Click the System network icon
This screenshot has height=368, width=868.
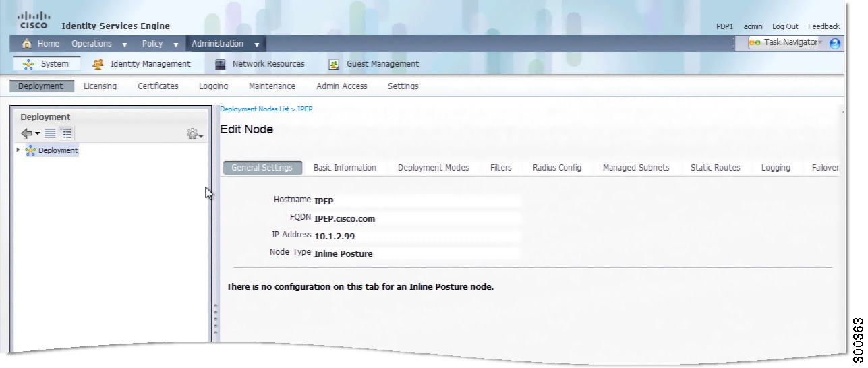click(x=28, y=65)
